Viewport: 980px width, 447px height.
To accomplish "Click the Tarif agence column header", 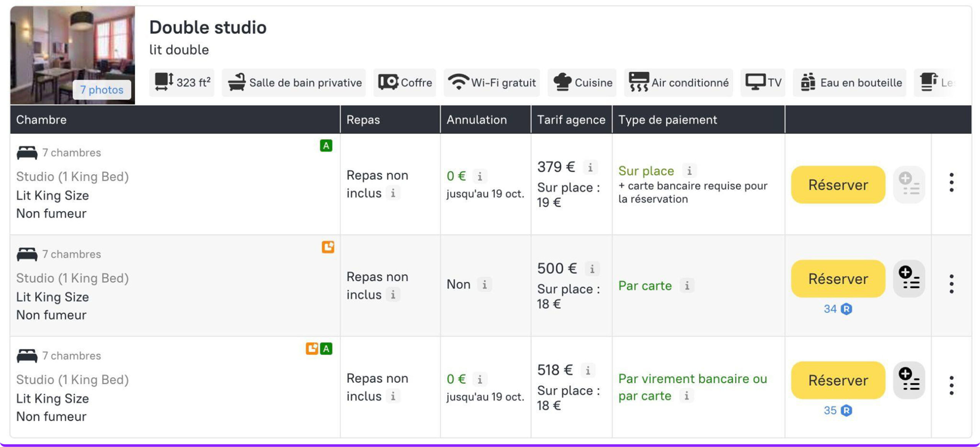I will point(571,120).
